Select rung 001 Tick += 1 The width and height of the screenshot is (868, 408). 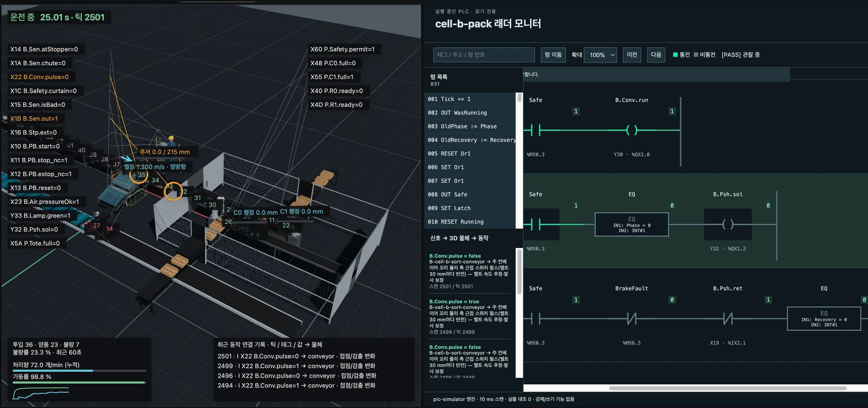tap(470, 99)
